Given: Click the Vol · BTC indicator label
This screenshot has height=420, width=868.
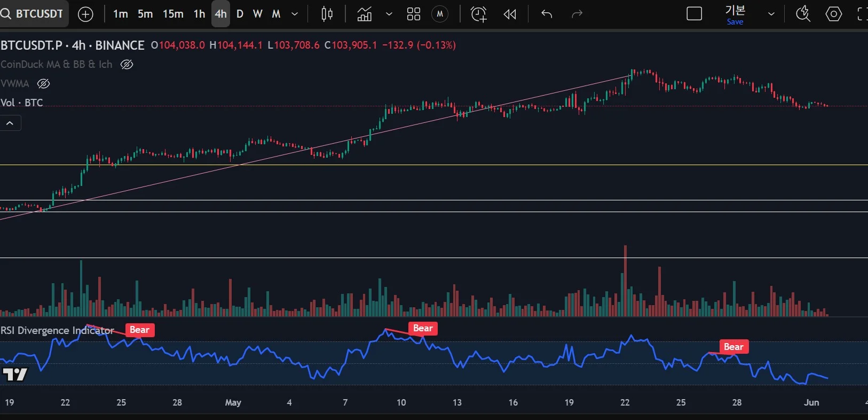Looking at the screenshot, I should tap(22, 103).
